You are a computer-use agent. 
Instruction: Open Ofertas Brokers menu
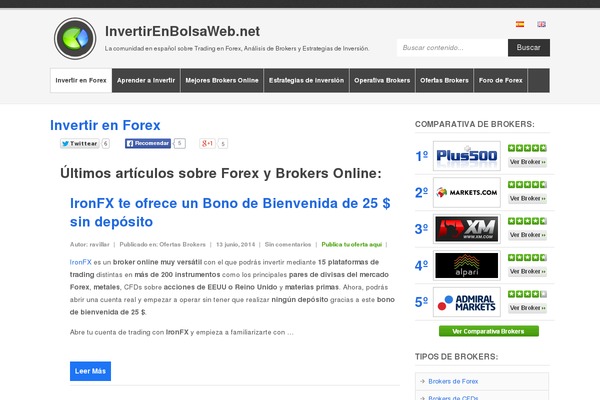point(444,80)
